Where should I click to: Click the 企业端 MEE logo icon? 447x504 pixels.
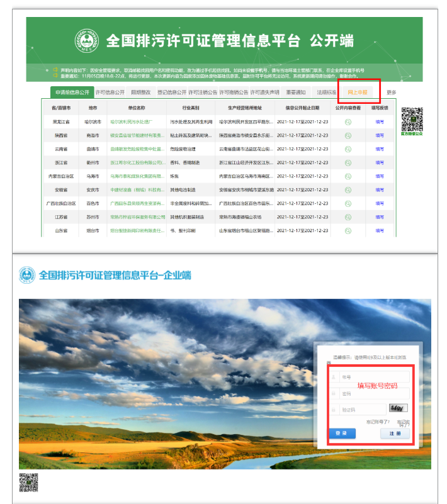coord(27,275)
